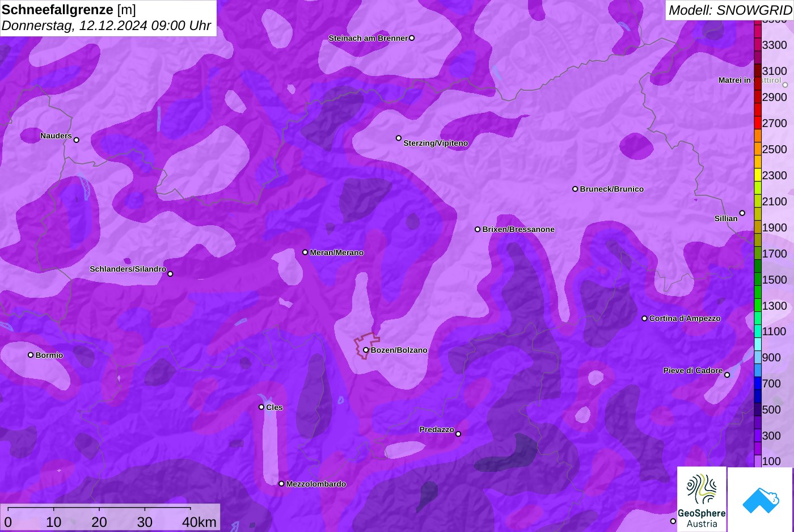Click the Brixen/Bressanone marker dot

478,229
